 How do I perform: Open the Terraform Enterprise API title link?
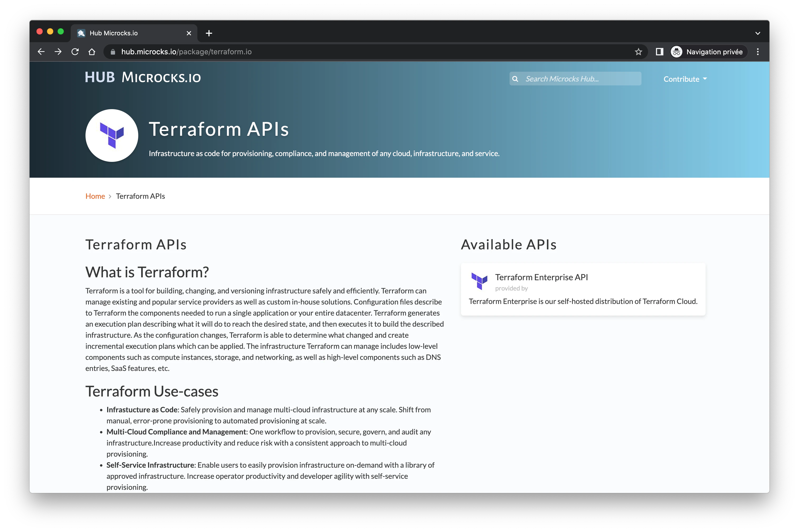541,277
